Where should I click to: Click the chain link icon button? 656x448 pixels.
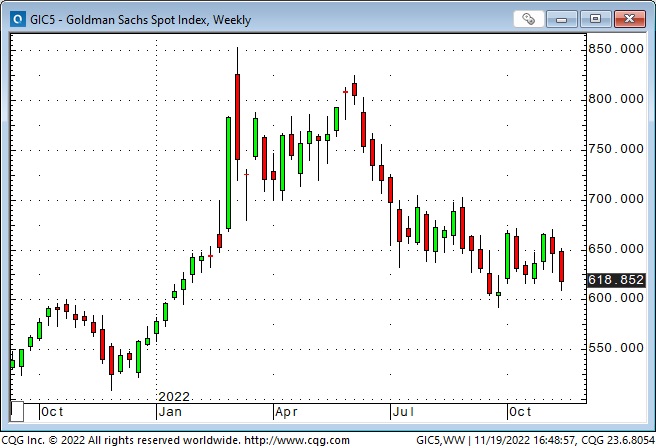click(x=528, y=19)
